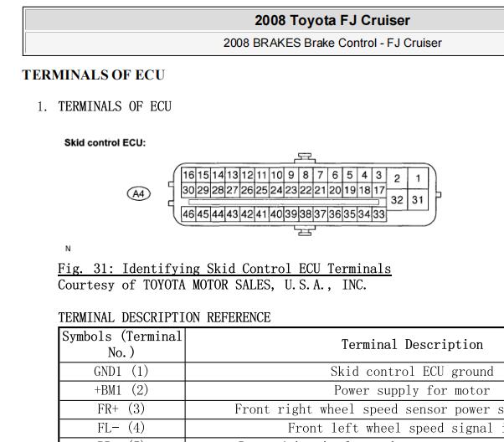This screenshot has height=442, width=504.
Task: Click terminal 1 in connector diagram
Action: [x=418, y=178]
